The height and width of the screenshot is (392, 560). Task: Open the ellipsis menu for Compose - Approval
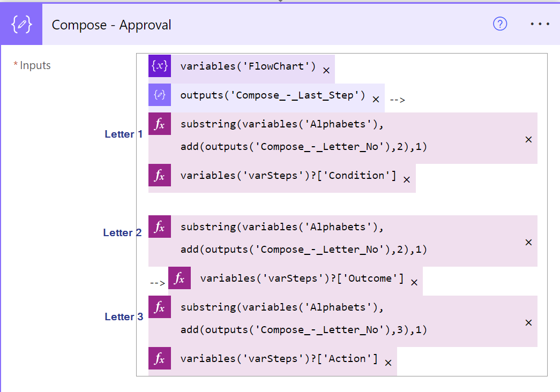pyautogui.click(x=540, y=24)
